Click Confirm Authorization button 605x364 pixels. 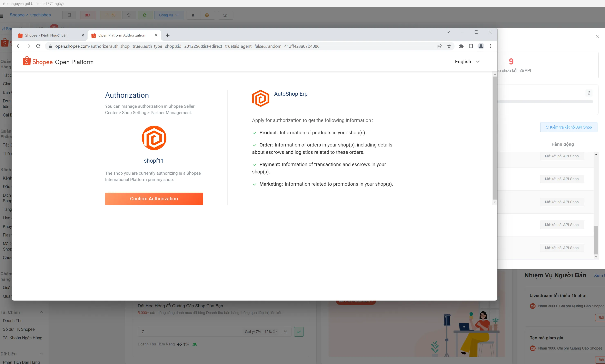pos(154,199)
